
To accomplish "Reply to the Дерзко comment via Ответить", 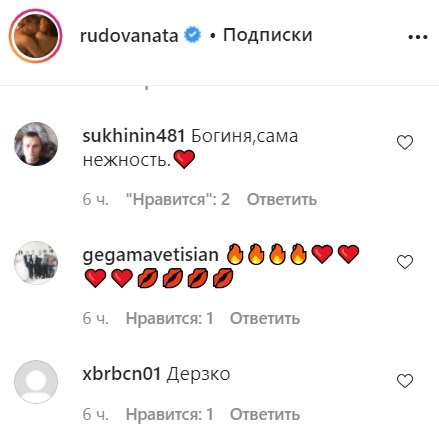I will pos(265,414).
